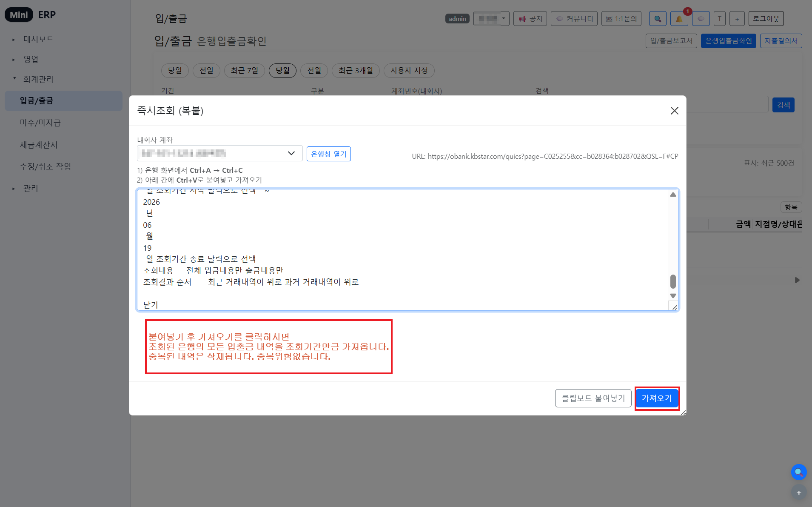The image size is (812, 507).
Task: Expand 관리 in the sidebar
Action: [31, 188]
